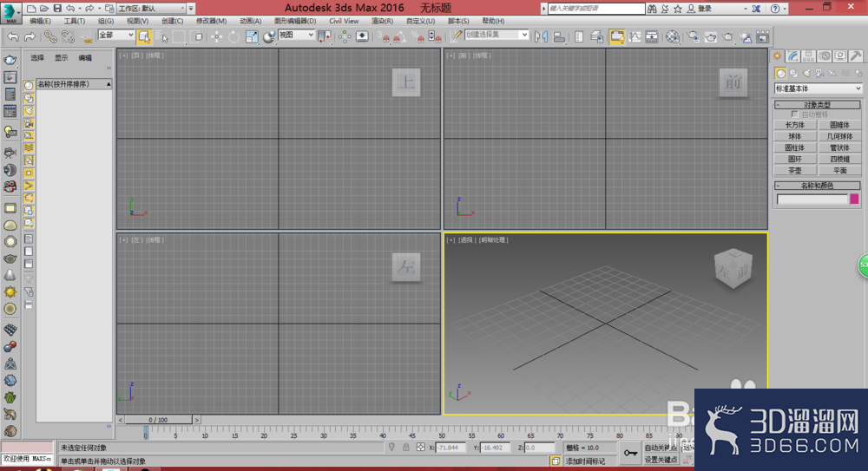Click the keyword search input field
Image resolution: width=868 pixels, height=471 pixels.
[596, 9]
